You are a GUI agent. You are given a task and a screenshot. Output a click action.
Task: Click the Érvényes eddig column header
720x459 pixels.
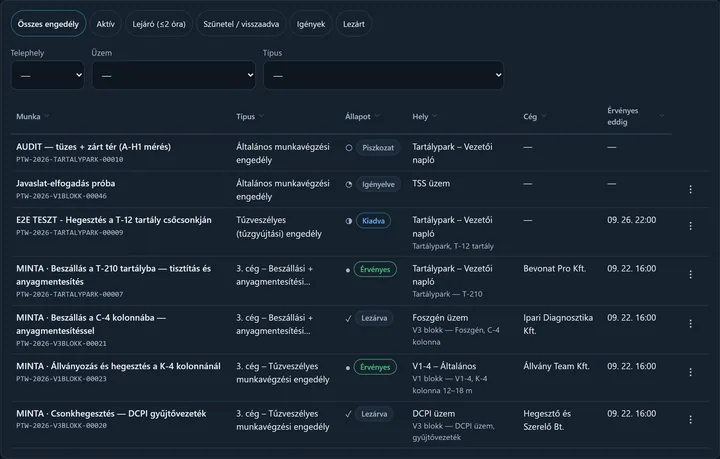(x=623, y=116)
